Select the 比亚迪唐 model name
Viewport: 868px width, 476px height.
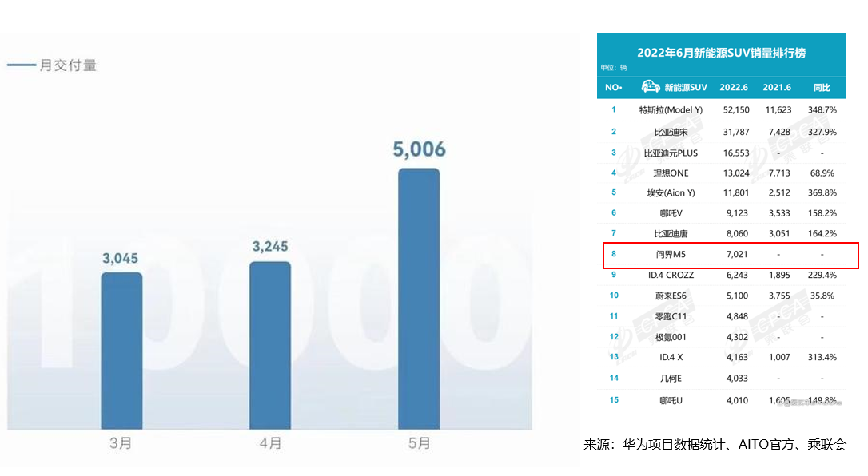click(671, 234)
